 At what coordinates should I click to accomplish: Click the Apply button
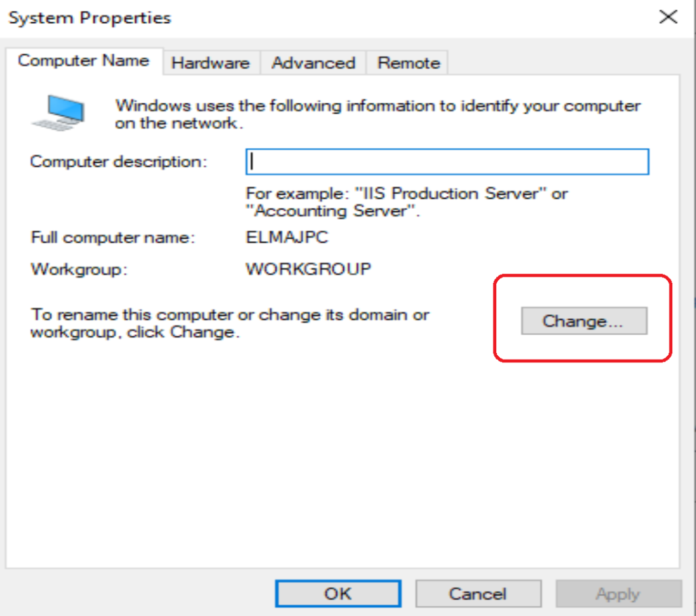point(618,594)
